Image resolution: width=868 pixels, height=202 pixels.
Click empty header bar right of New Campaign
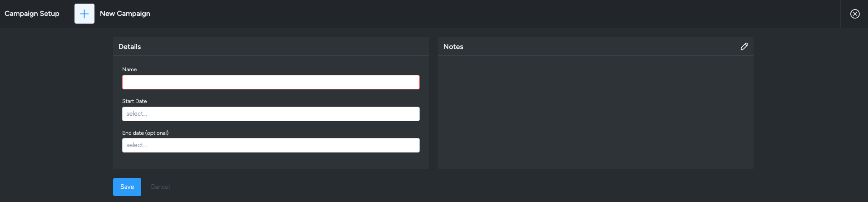495,14
